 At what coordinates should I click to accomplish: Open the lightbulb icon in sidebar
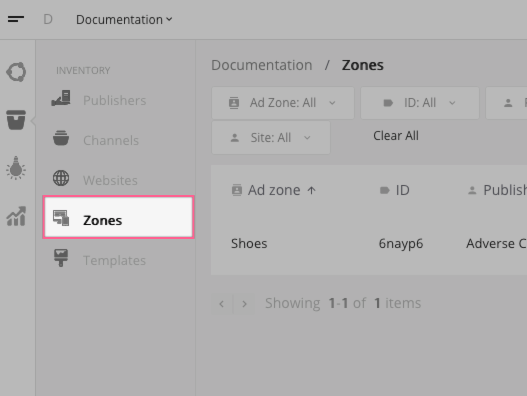click(x=16, y=168)
